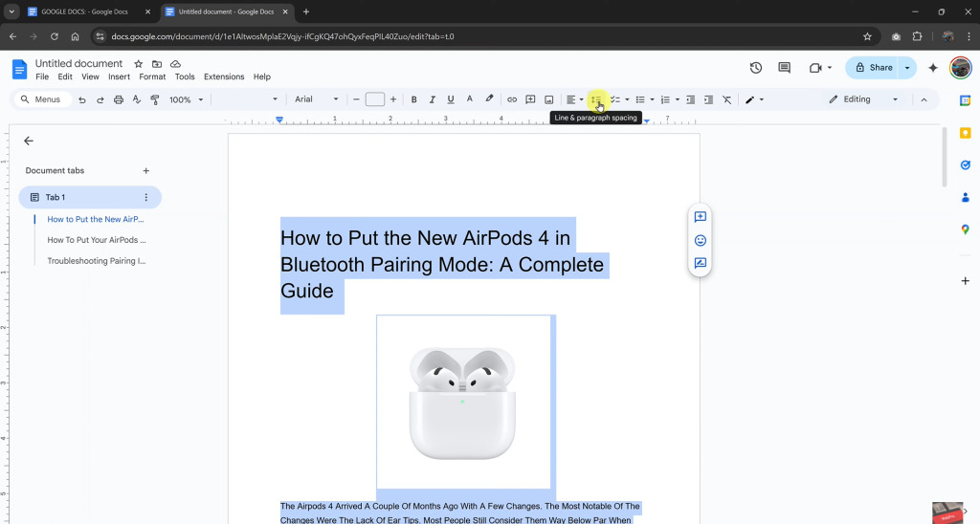Image resolution: width=980 pixels, height=524 pixels.
Task: Collapse the toolbar with chevron
Action: 924,100
